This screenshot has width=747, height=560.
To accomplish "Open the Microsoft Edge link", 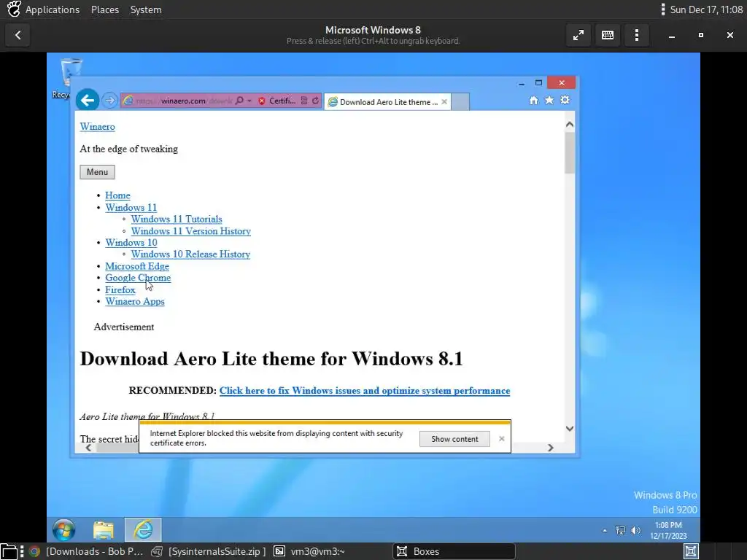I will (137, 266).
